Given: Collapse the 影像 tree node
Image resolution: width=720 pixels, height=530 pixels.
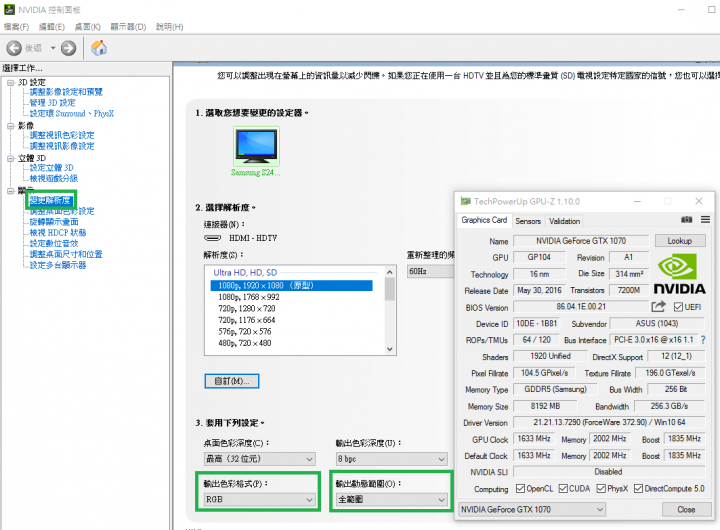Looking at the screenshot, I should [11, 126].
